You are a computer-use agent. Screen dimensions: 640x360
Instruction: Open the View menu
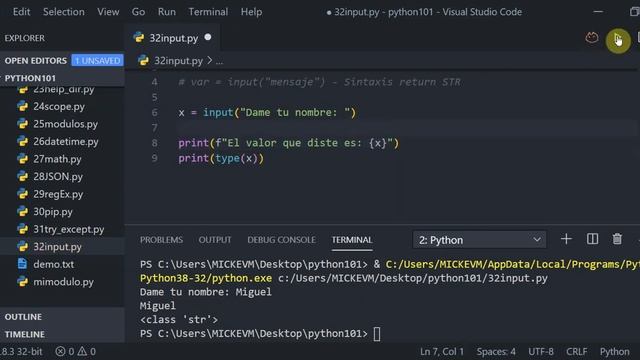coord(108,12)
